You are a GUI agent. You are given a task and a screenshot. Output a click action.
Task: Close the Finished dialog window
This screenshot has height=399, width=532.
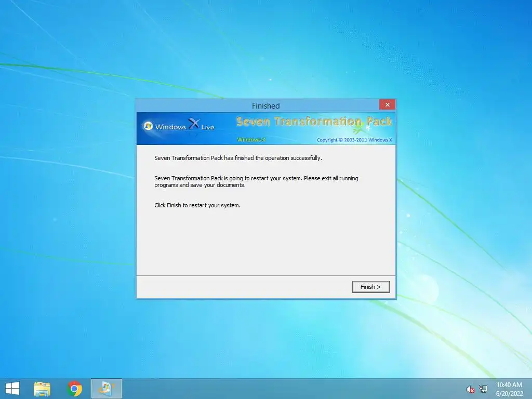tap(387, 105)
